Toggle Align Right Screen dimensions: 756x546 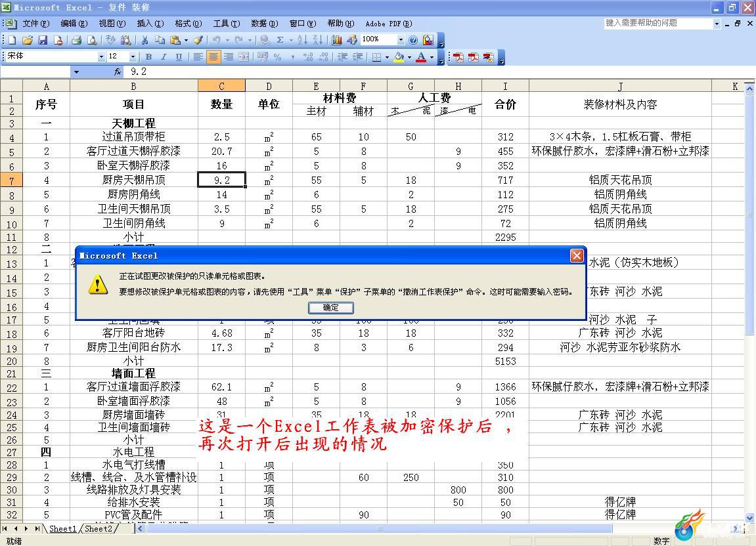point(229,57)
